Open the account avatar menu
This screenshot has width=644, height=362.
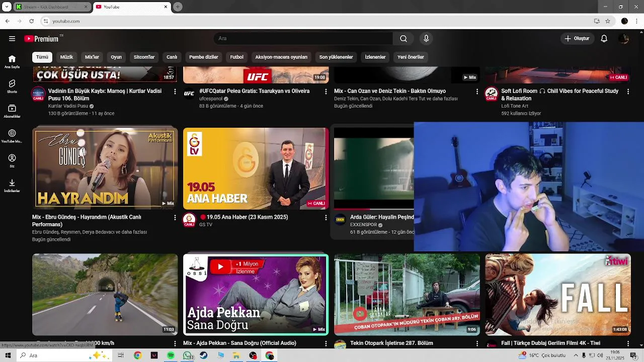624,39
